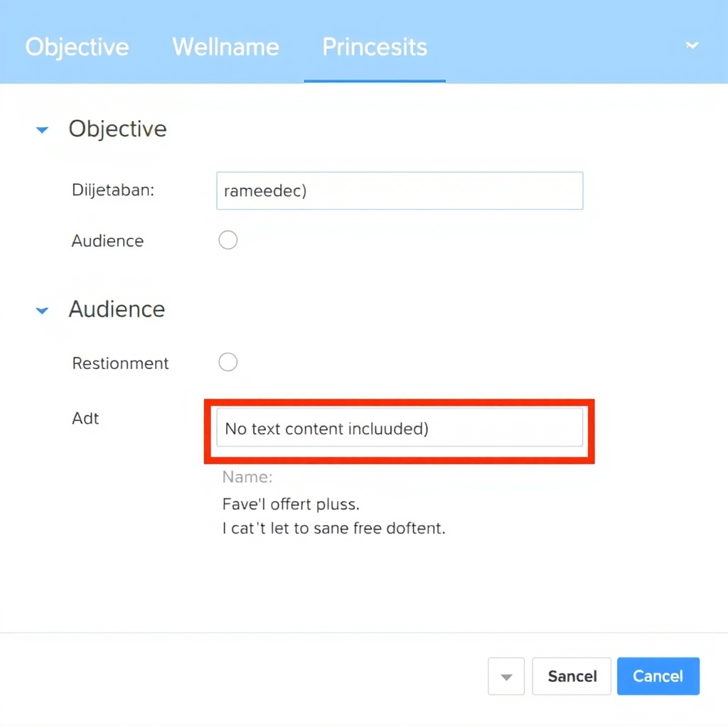The height and width of the screenshot is (728, 728).
Task: Click the Sancel button
Action: coord(571,676)
